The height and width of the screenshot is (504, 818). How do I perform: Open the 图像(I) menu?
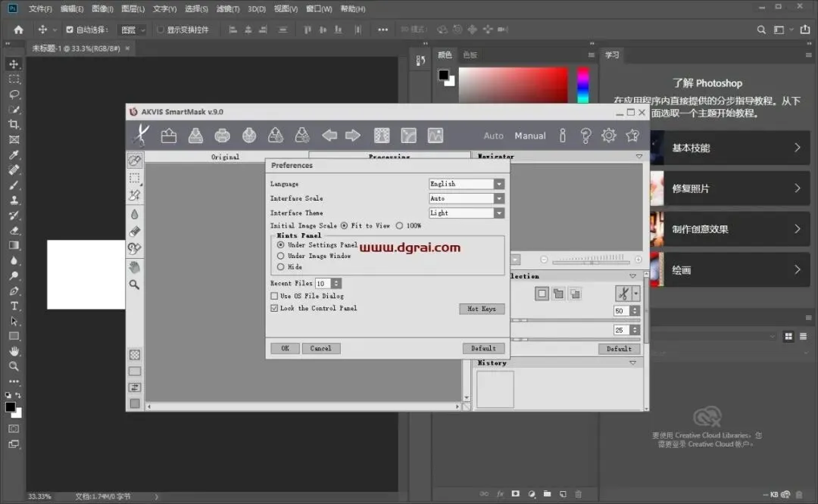pos(102,9)
